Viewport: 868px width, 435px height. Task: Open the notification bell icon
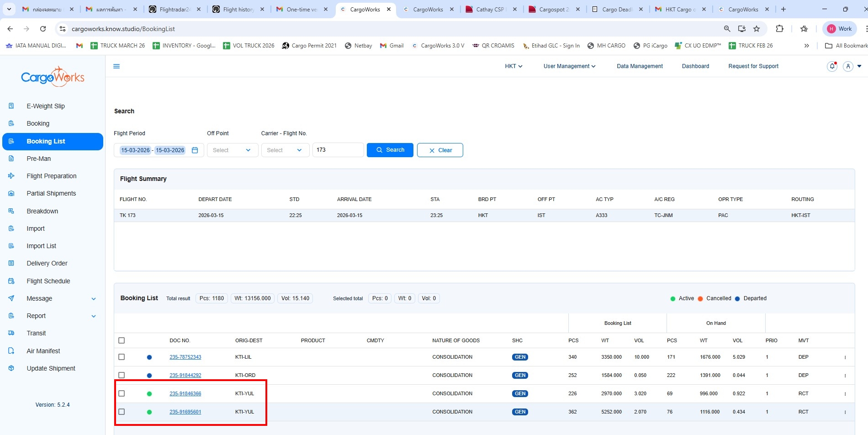tap(832, 66)
